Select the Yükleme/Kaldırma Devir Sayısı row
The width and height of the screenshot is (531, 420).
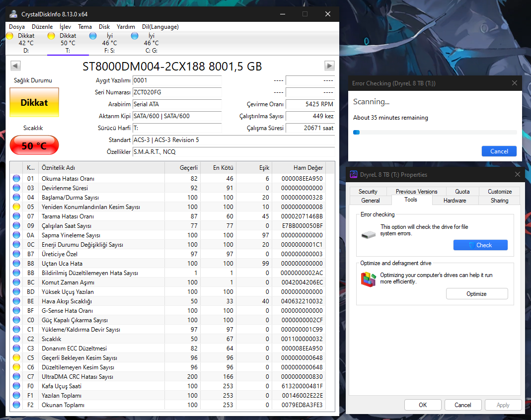click(168, 329)
